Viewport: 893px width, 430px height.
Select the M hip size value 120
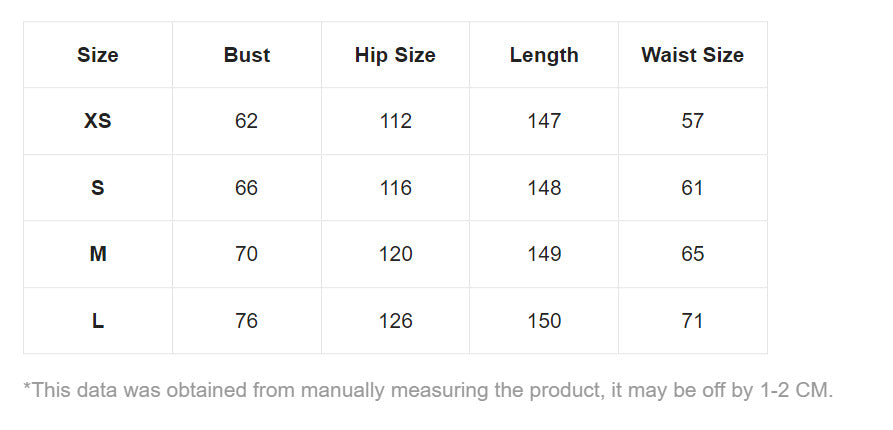tap(396, 254)
